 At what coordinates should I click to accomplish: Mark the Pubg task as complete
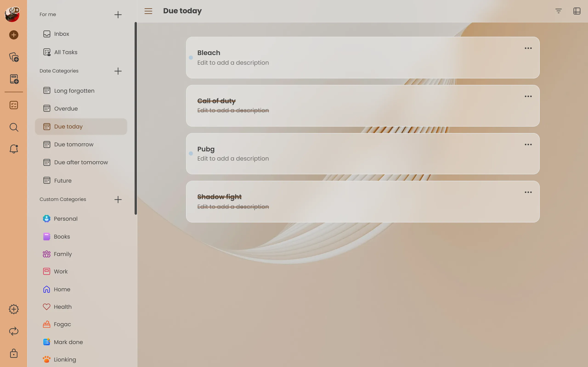(x=191, y=153)
